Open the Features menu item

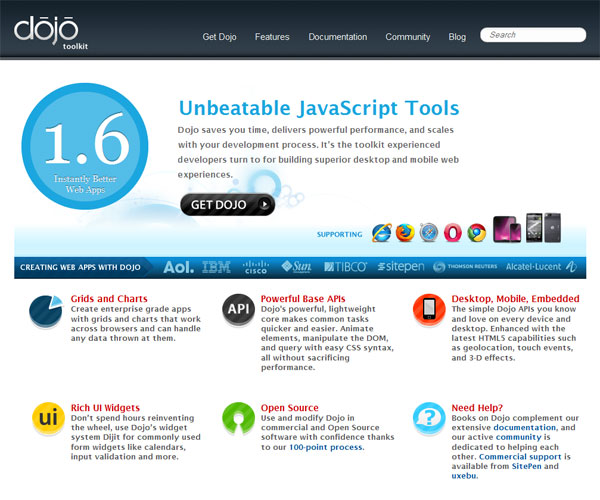pos(272,37)
